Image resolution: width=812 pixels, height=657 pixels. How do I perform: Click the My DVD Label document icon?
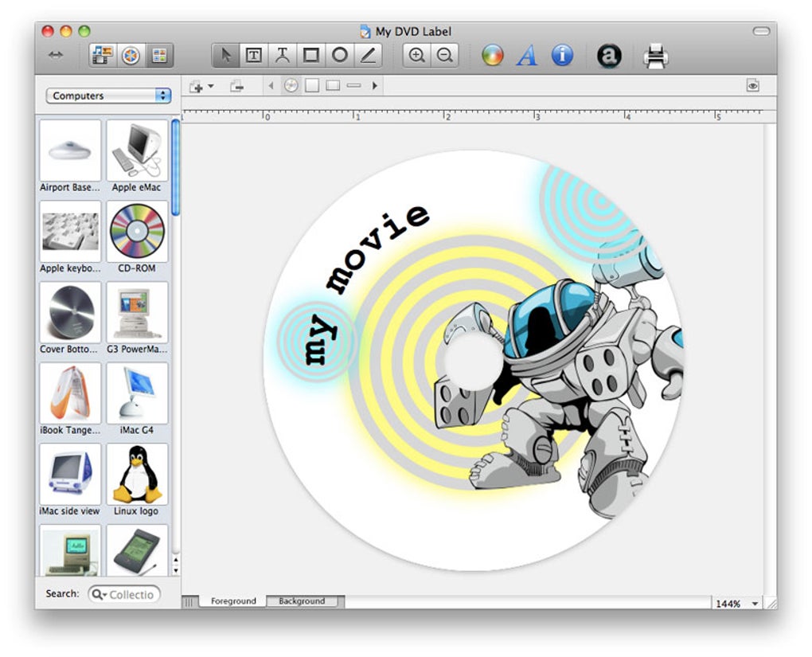tap(365, 32)
